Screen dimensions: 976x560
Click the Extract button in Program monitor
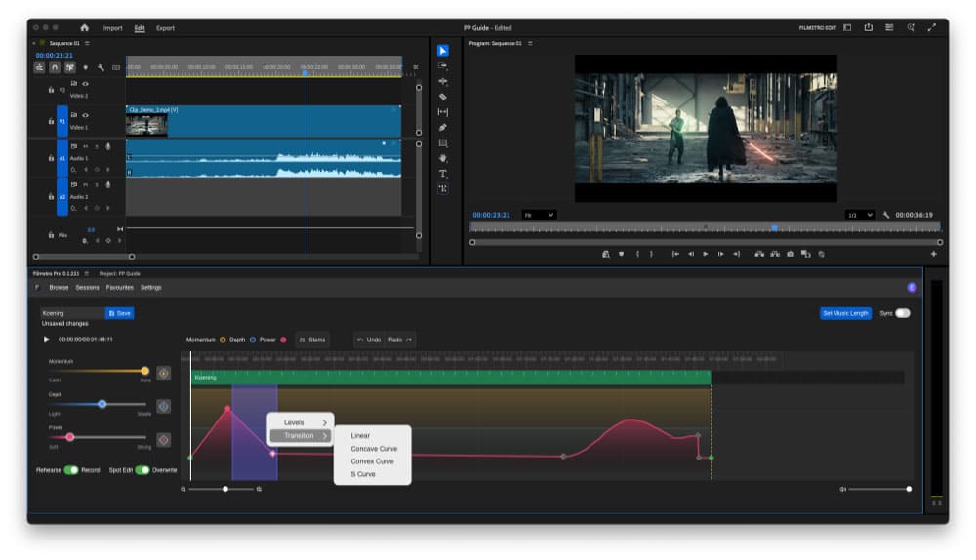click(x=775, y=254)
